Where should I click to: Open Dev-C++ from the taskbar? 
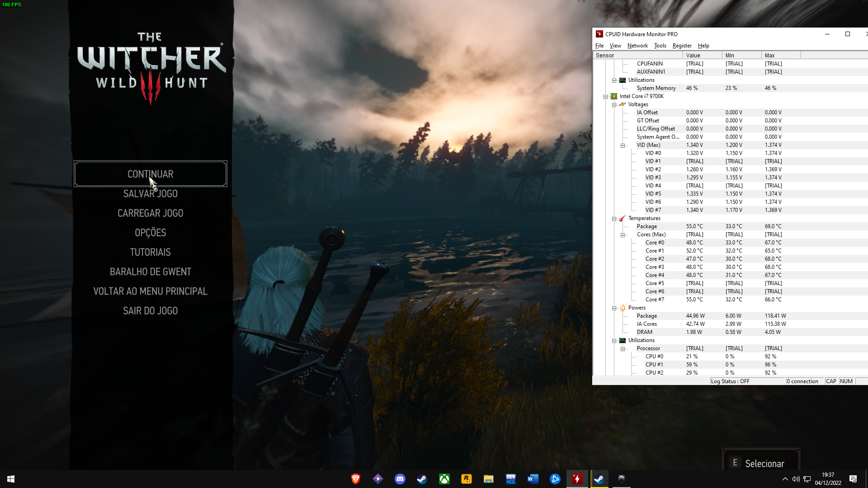click(x=511, y=479)
